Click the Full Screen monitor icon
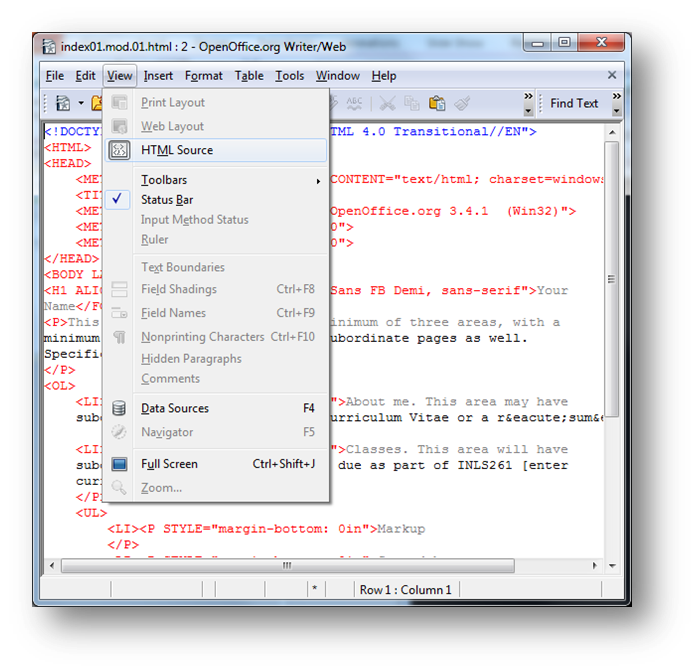 (120, 464)
